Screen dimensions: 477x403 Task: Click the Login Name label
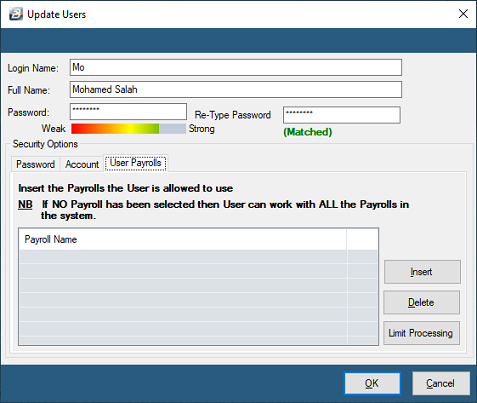coord(33,68)
